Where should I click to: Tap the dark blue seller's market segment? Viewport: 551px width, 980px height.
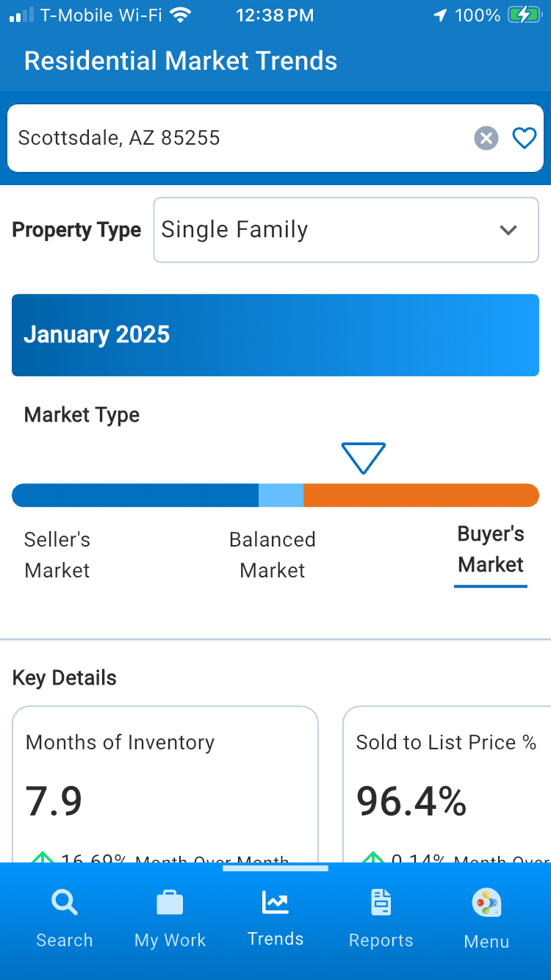coord(135,495)
